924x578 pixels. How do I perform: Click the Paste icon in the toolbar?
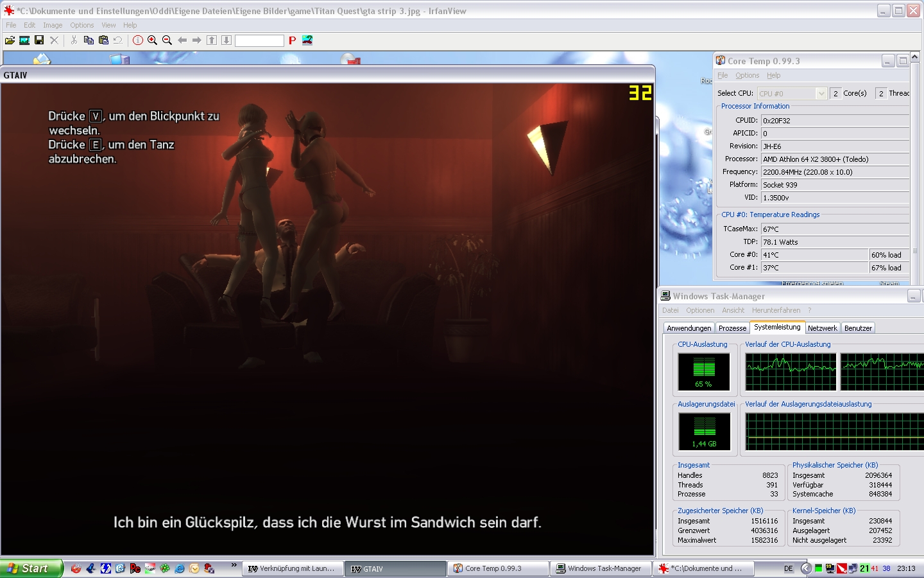point(103,40)
